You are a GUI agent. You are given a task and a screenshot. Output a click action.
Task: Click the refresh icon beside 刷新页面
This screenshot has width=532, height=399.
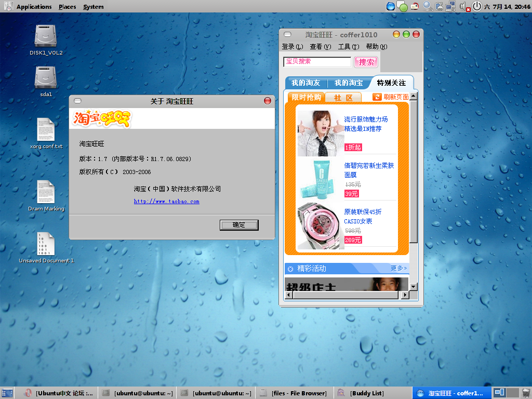(377, 97)
